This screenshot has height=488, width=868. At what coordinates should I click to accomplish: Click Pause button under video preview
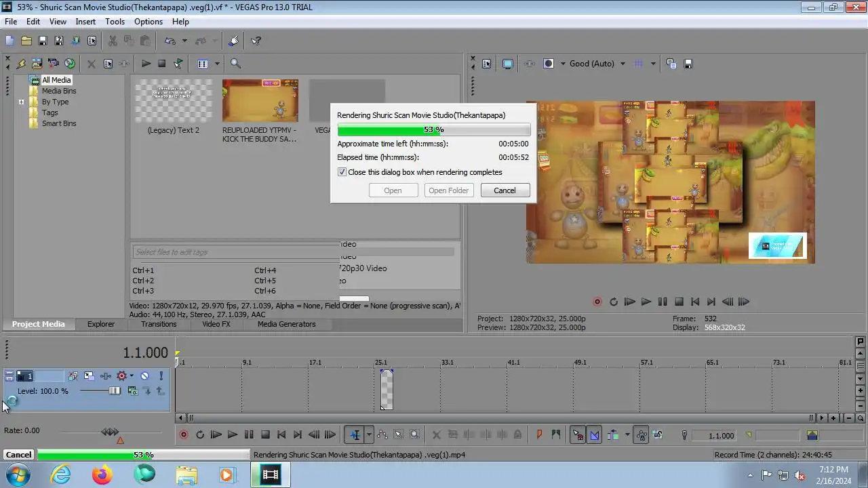click(663, 302)
